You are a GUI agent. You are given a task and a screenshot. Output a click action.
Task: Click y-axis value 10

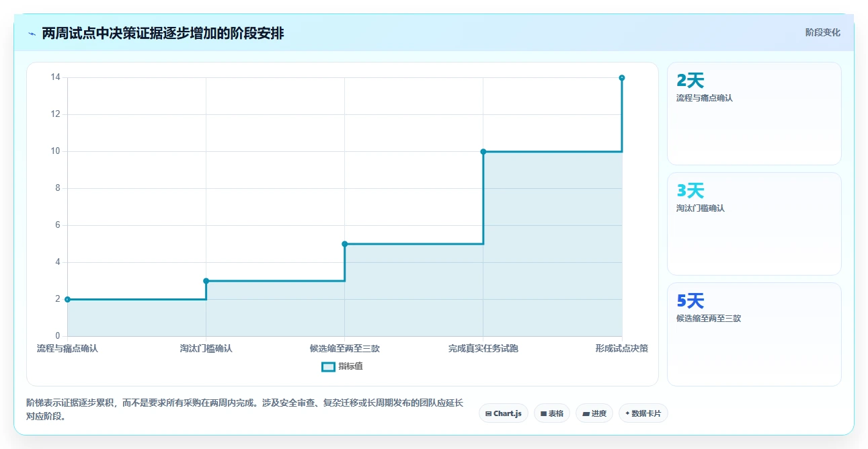click(x=56, y=151)
